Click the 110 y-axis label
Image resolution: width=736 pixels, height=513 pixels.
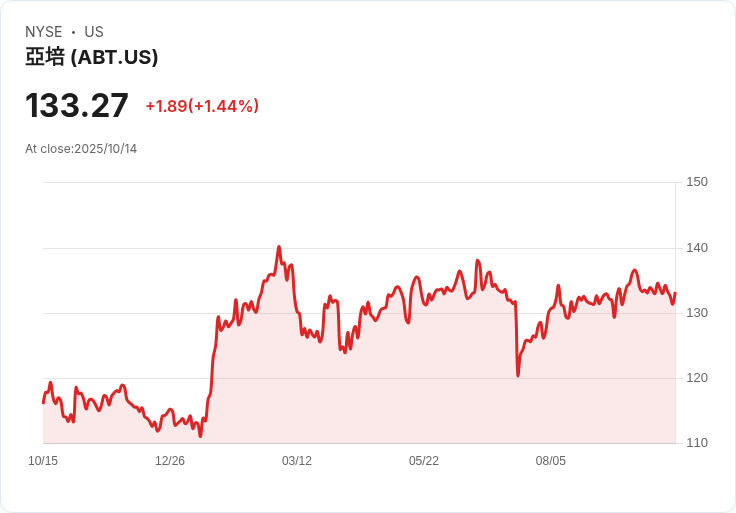pyautogui.click(x=697, y=443)
